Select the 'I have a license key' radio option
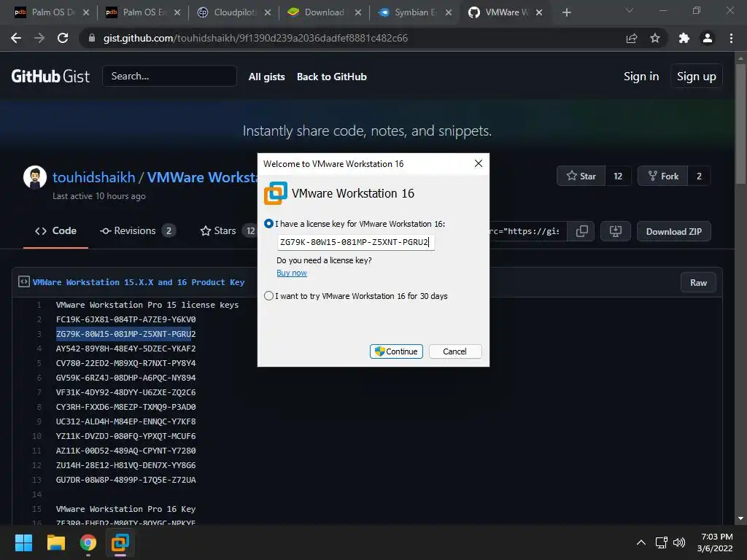The image size is (747, 560). (x=268, y=224)
